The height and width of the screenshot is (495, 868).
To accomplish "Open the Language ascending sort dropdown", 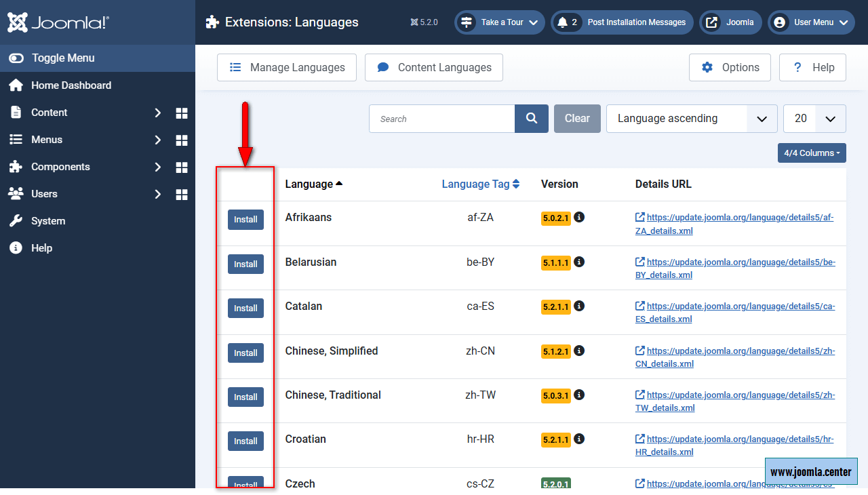I will 692,119.
